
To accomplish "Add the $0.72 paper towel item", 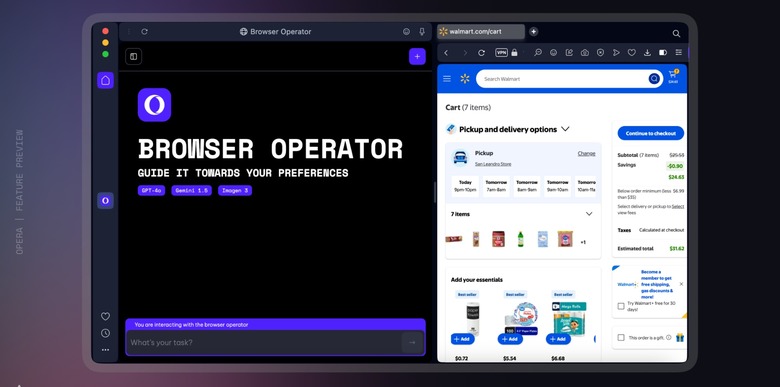I will [463, 339].
